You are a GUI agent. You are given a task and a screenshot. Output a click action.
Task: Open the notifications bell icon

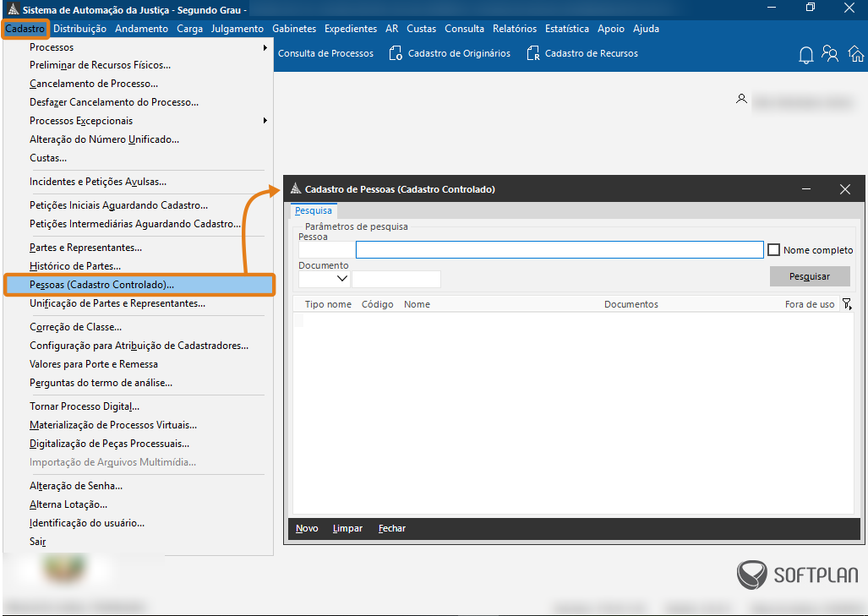pos(806,54)
